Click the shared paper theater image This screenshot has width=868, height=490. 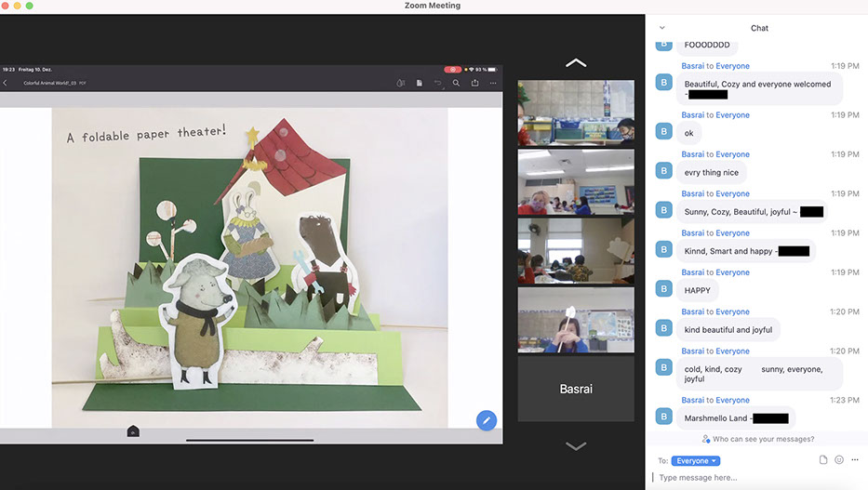249,268
